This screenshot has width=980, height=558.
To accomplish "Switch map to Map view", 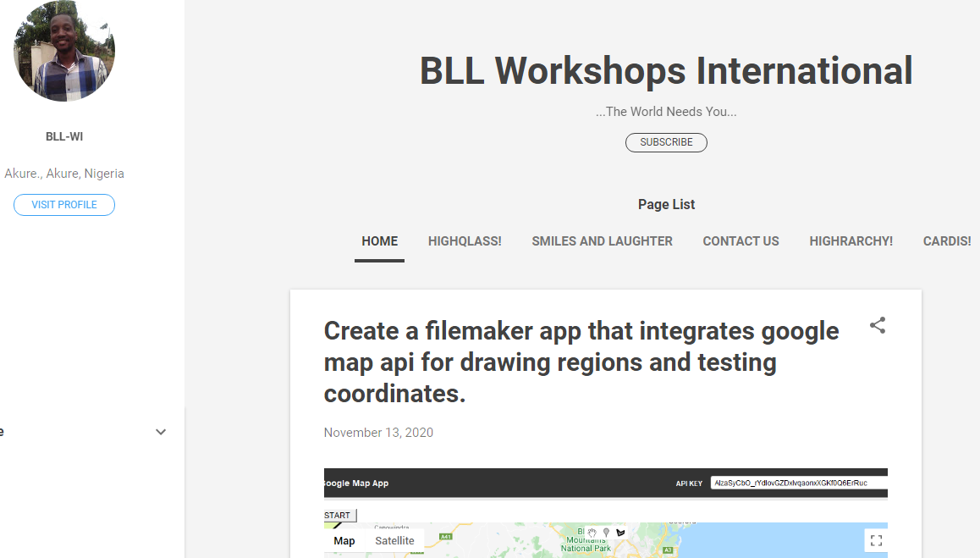I will coord(344,540).
